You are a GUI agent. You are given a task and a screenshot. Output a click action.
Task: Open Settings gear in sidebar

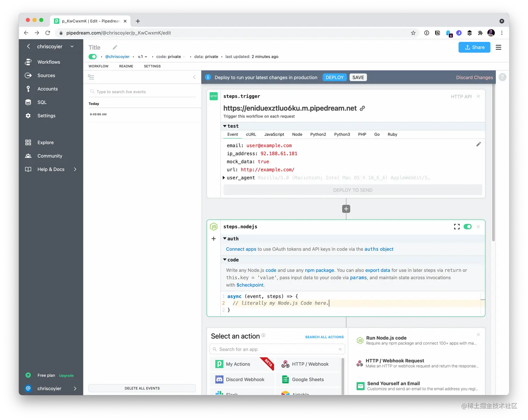point(28,116)
